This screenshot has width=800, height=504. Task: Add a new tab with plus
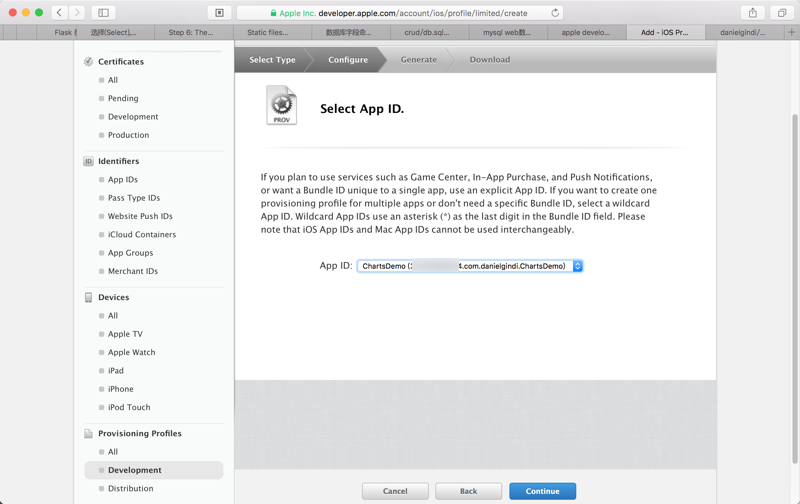tap(791, 32)
